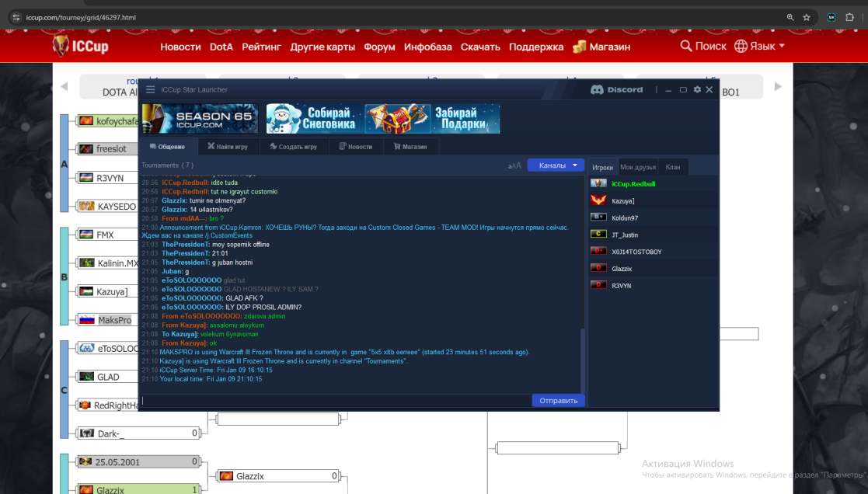Click the Поиск search icon on website
The height and width of the screenshot is (494, 868).
point(686,46)
